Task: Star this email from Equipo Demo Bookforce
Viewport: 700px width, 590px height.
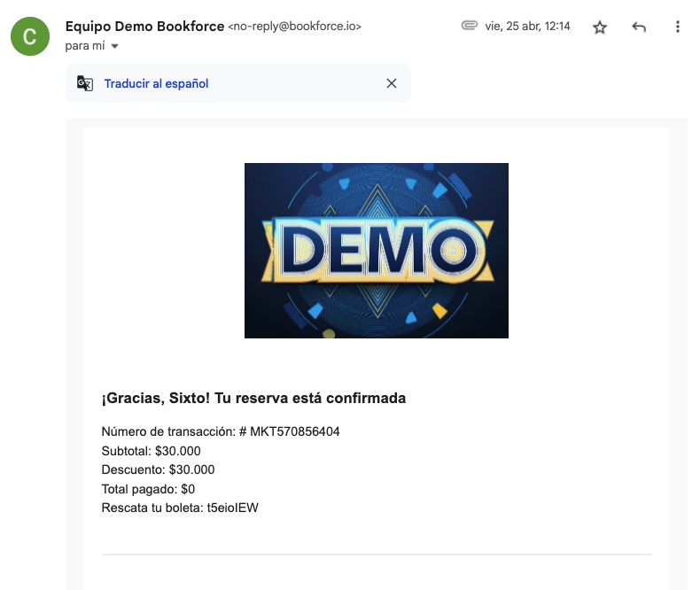Action: pyautogui.click(x=600, y=27)
